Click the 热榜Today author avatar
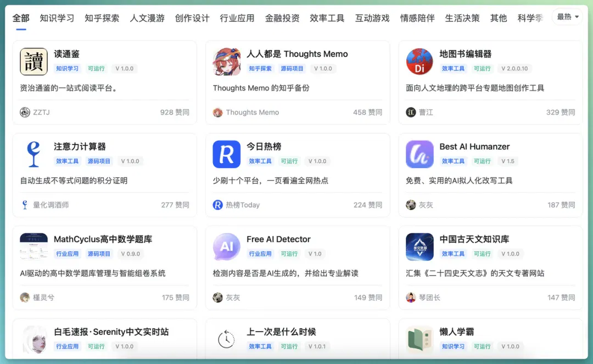 click(x=217, y=205)
